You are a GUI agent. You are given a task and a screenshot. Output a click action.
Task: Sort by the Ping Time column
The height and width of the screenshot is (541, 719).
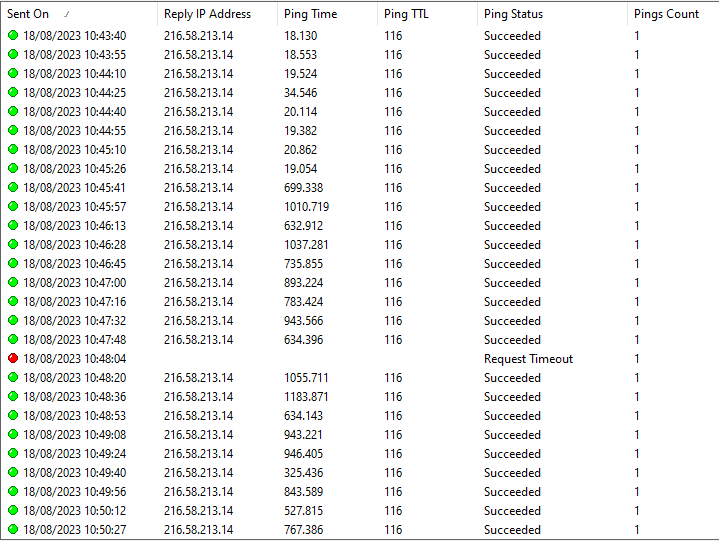tap(310, 14)
